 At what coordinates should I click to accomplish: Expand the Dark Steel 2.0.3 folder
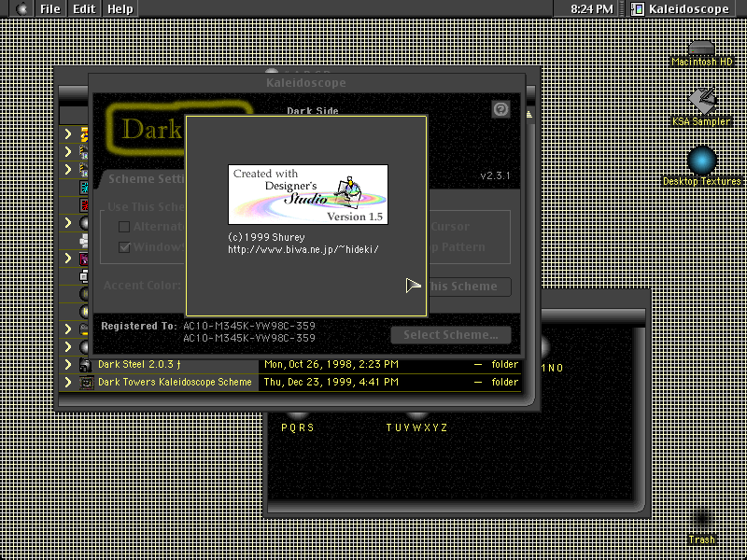point(68,365)
